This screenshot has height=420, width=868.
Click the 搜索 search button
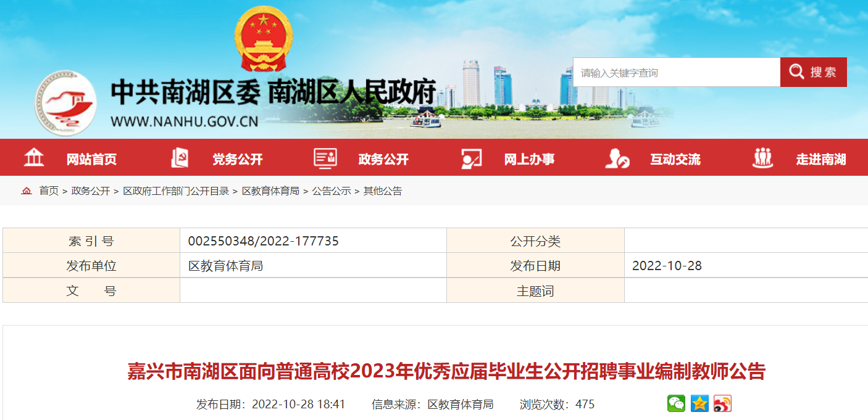point(814,72)
